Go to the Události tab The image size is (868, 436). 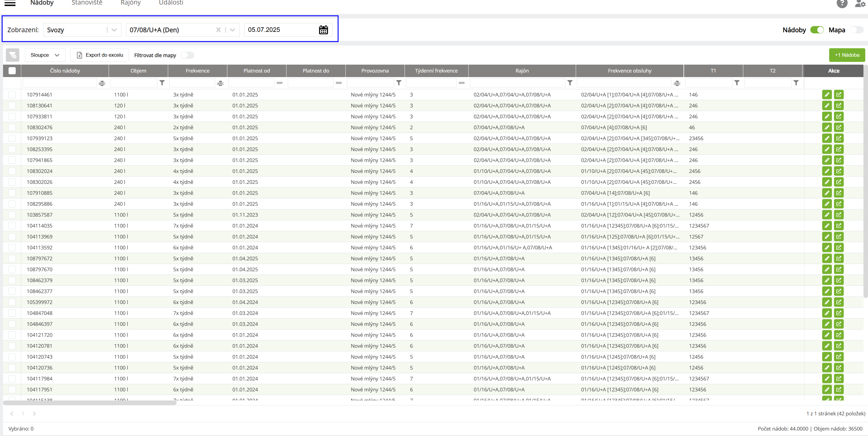171,3
